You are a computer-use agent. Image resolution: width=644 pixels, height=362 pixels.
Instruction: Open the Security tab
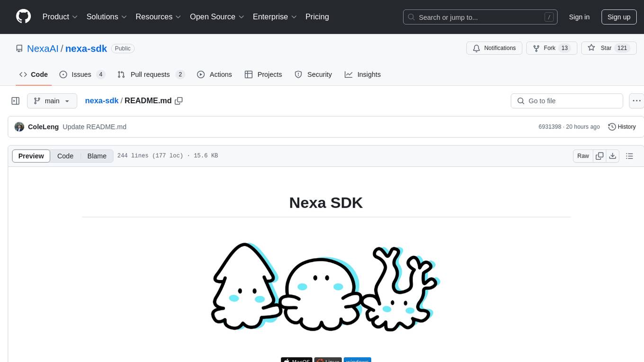tap(313, 74)
